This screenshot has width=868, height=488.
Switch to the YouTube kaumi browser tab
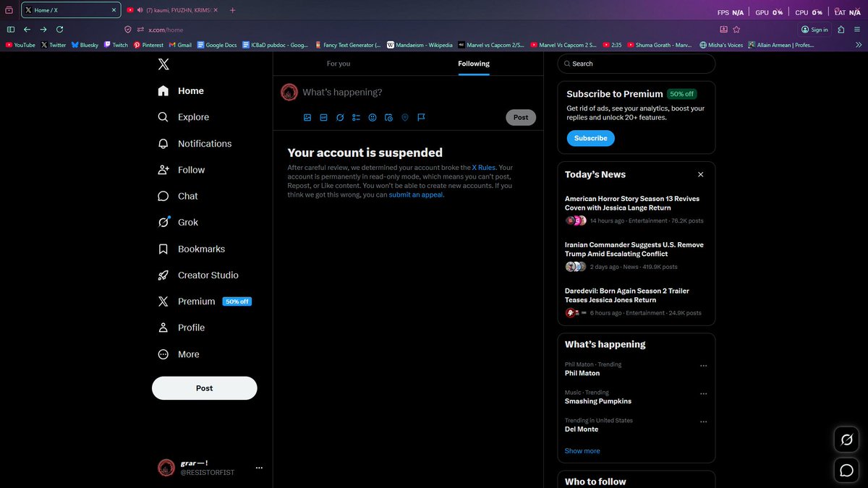click(x=172, y=10)
